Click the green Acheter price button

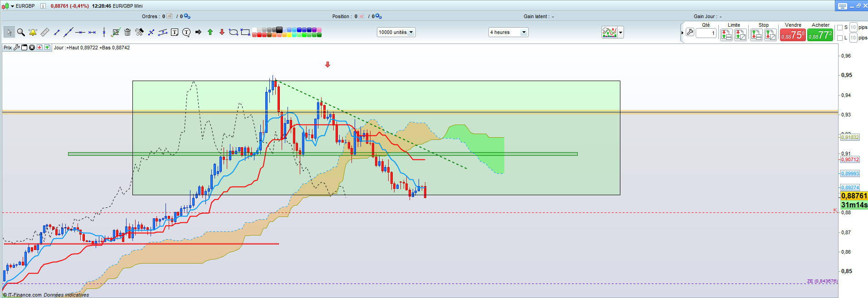click(820, 35)
